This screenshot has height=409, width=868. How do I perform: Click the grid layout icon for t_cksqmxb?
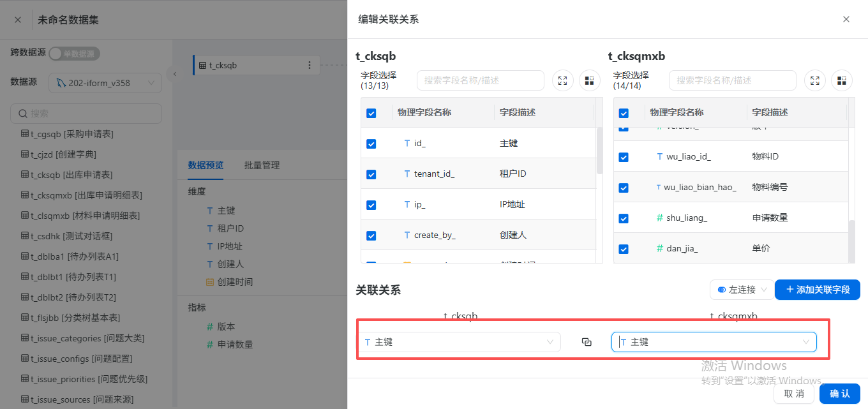842,80
